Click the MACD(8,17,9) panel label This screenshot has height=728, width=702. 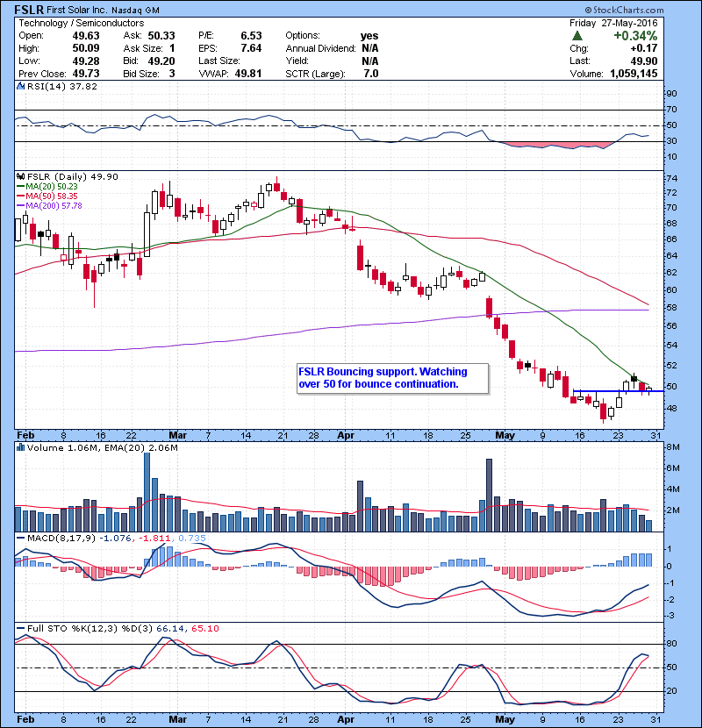click(61, 539)
